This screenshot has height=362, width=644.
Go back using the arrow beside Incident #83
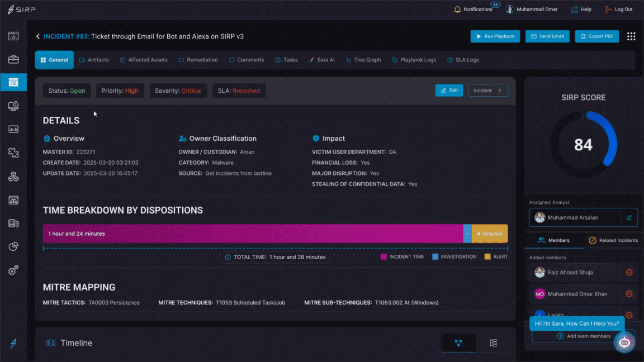click(x=38, y=36)
